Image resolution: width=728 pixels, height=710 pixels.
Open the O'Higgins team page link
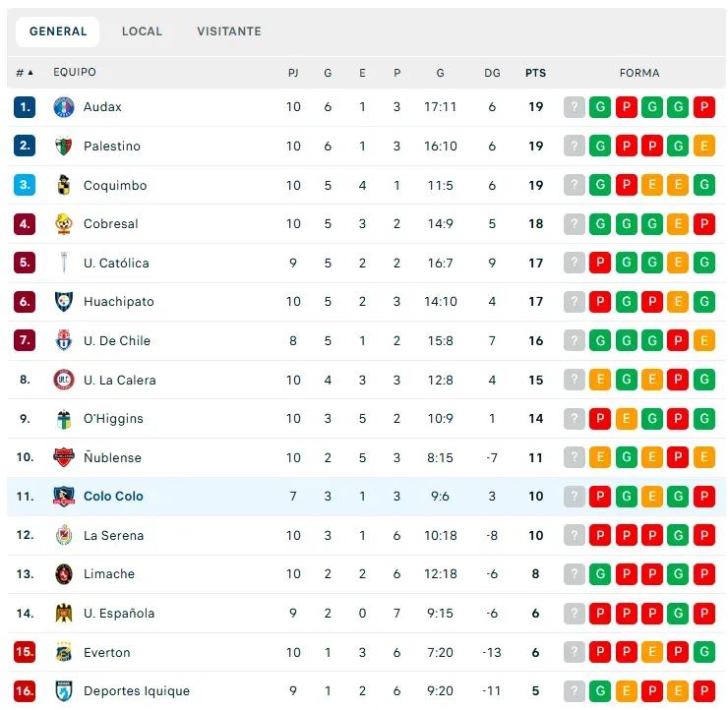tap(113, 419)
